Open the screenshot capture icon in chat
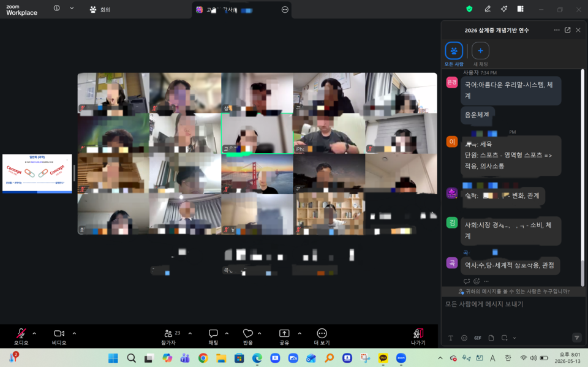The image size is (588, 367). click(504, 338)
